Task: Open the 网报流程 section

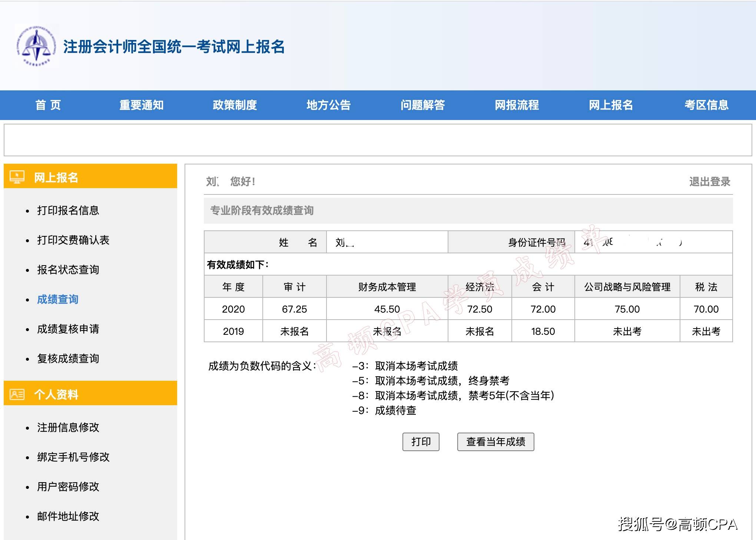Action: (517, 105)
